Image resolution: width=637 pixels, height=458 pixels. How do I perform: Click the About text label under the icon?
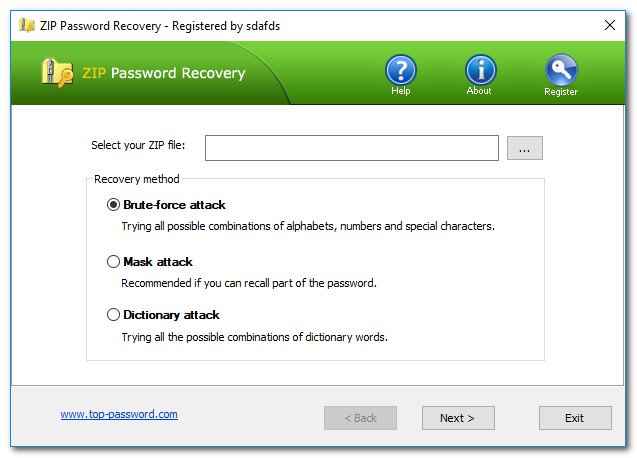point(479,91)
